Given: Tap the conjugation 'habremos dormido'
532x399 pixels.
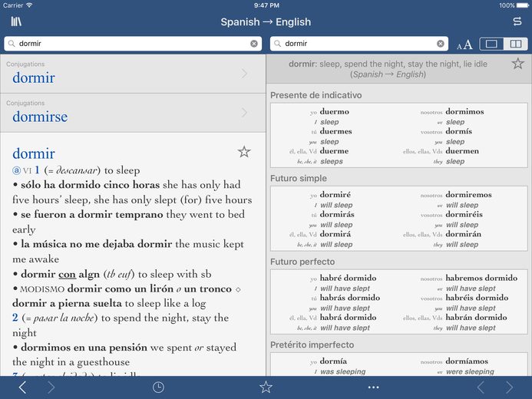Looking at the screenshot, I should [481, 278].
